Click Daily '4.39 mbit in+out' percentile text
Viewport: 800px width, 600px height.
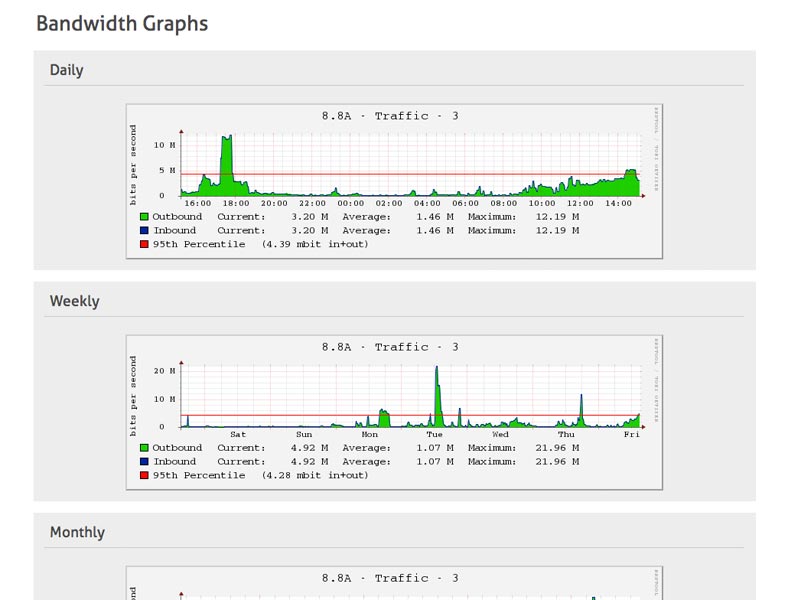[x=315, y=244]
